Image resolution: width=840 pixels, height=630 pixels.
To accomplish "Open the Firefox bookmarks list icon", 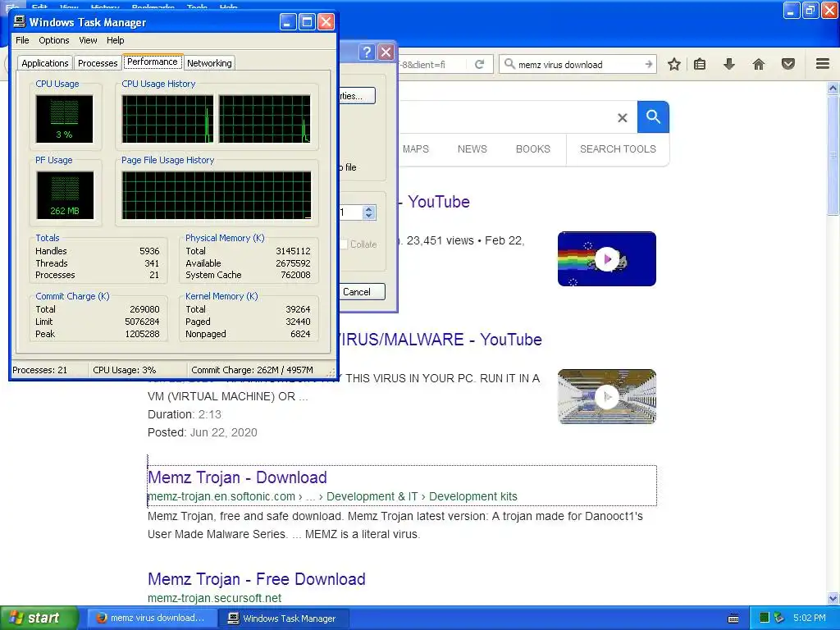I will [x=700, y=64].
